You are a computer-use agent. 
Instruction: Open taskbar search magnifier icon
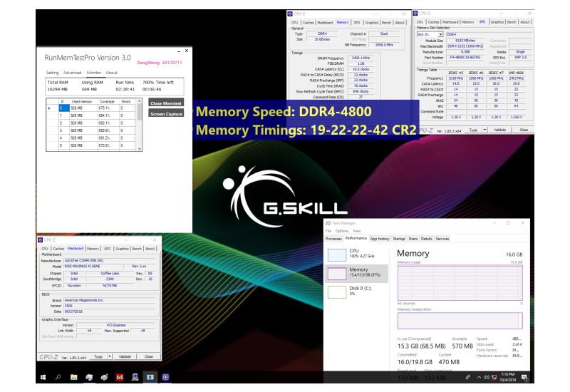(58, 376)
